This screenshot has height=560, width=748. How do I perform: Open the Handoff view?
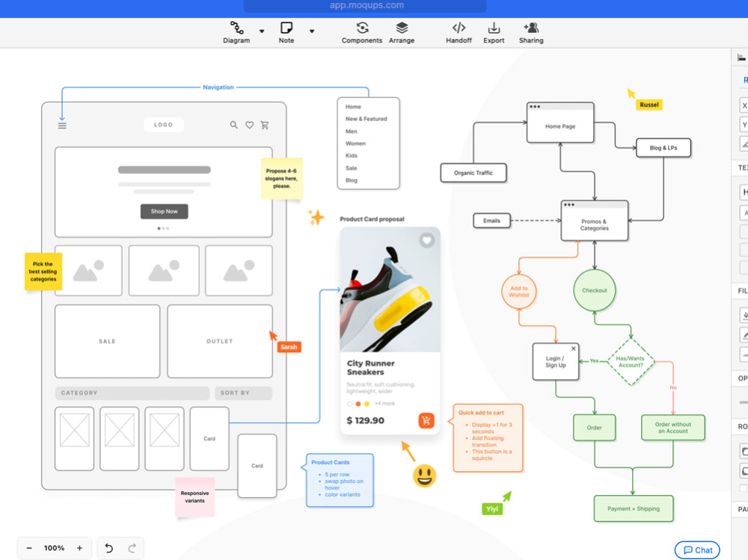459,32
